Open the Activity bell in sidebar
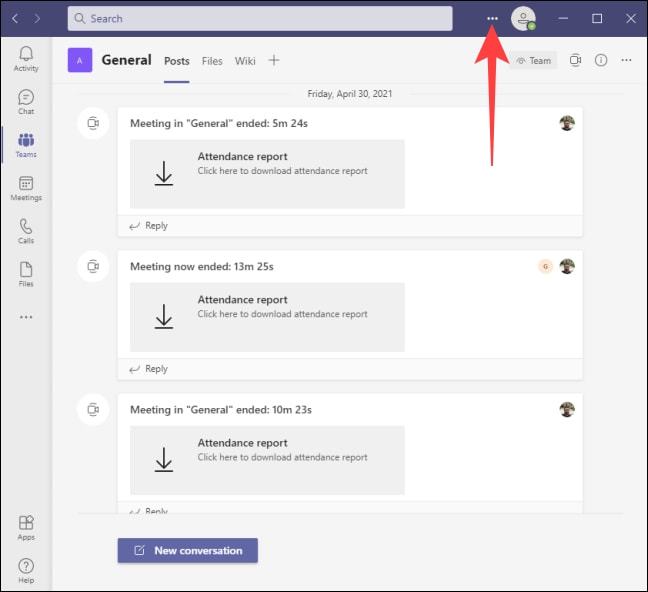This screenshot has width=648, height=592. (26, 59)
